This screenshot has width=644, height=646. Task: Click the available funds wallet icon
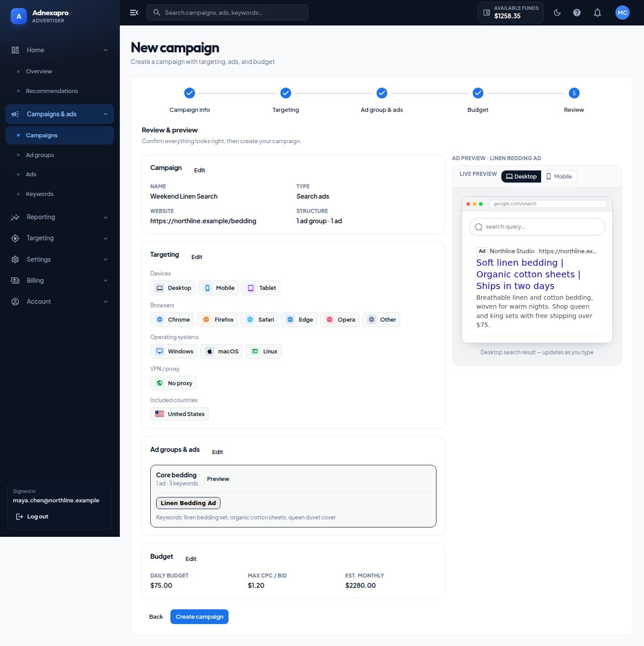click(487, 13)
